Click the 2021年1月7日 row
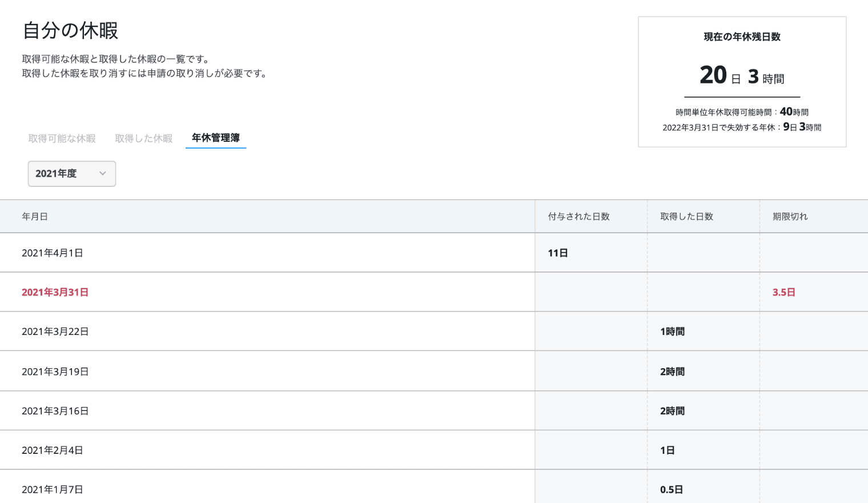Image resolution: width=868 pixels, height=503 pixels. click(53, 489)
